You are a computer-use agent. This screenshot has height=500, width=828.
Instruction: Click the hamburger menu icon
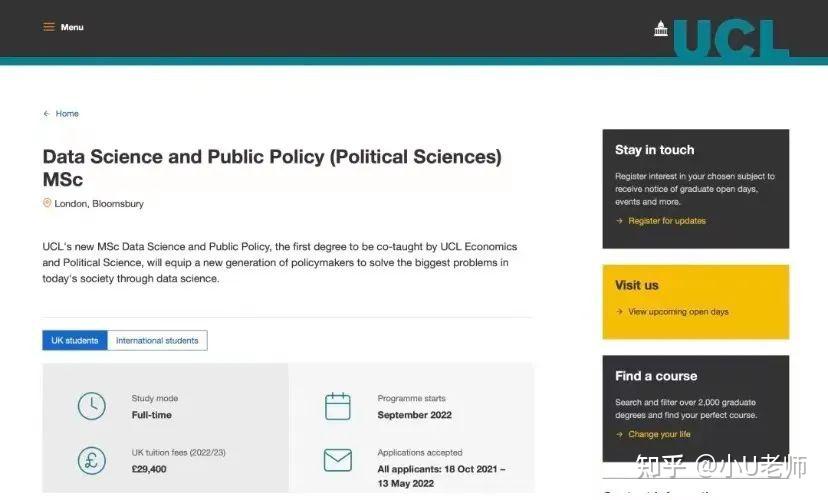(x=49, y=27)
